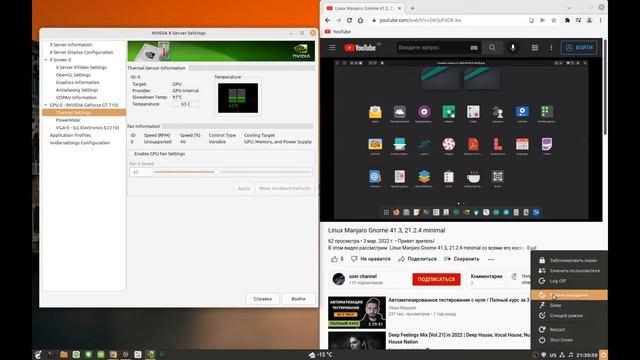The image size is (640, 360).
Task: Select OpenGL Settings tree item
Action: [73, 75]
